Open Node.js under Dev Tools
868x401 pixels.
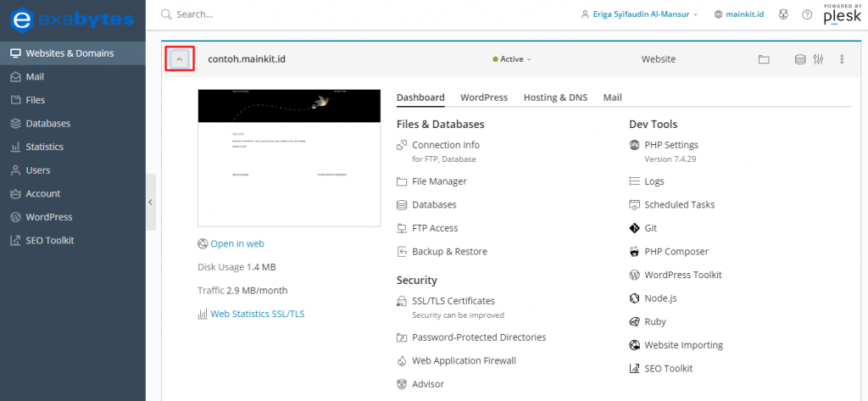coord(660,298)
